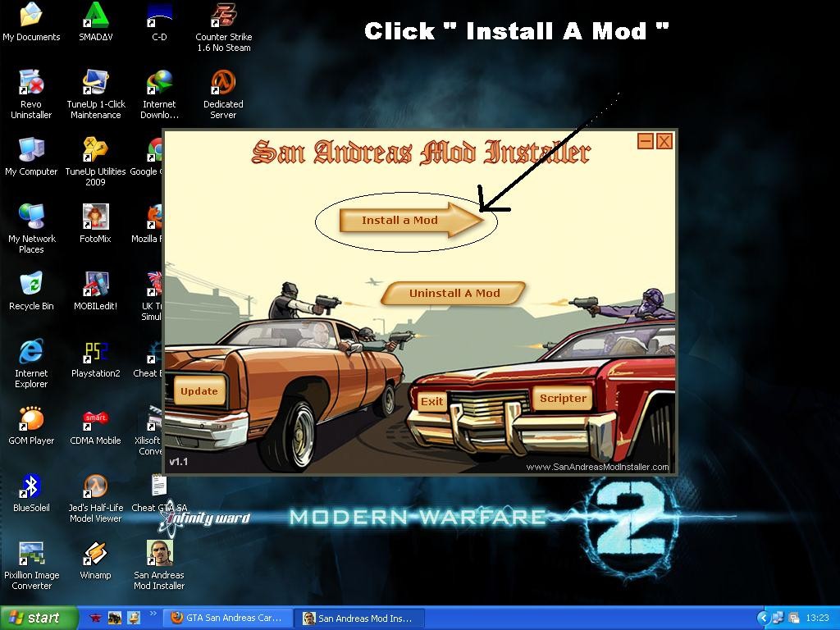Select the CDMA Mobile desktop icon
This screenshot has width=840, height=630.
point(95,426)
